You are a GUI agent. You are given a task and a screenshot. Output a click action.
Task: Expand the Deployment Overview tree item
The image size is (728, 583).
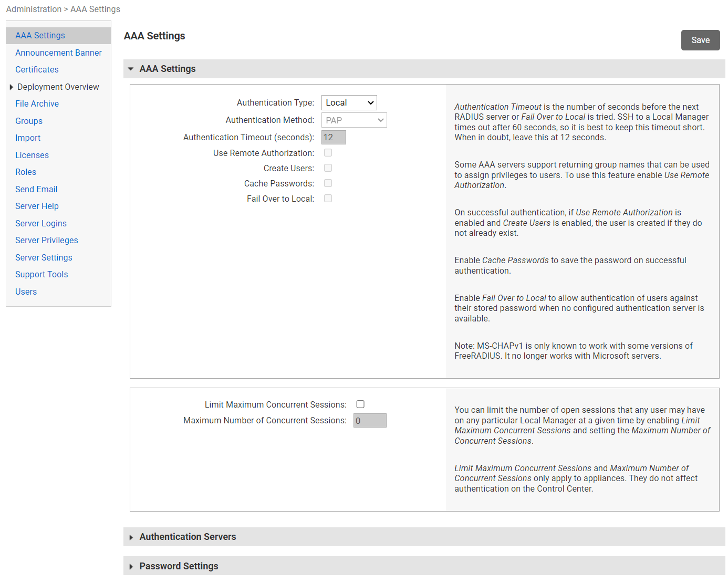pos(12,87)
